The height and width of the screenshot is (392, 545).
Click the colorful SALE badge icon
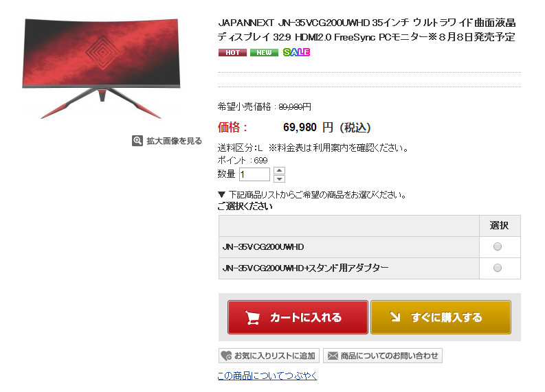296,52
